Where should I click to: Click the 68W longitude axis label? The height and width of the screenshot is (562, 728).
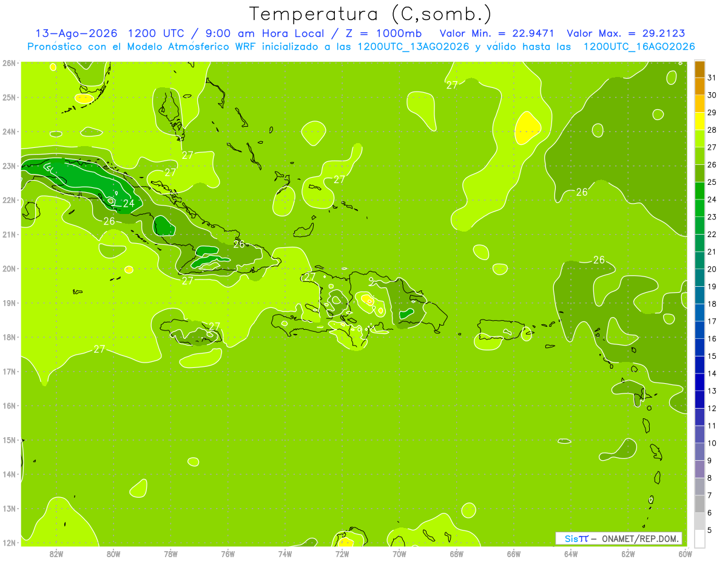pyautogui.click(x=457, y=554)
